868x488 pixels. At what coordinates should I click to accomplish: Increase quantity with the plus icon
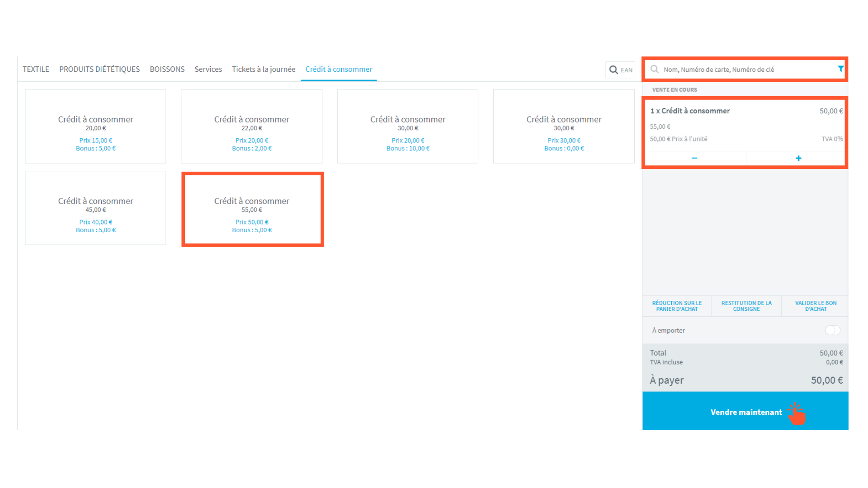pos(798,158)
